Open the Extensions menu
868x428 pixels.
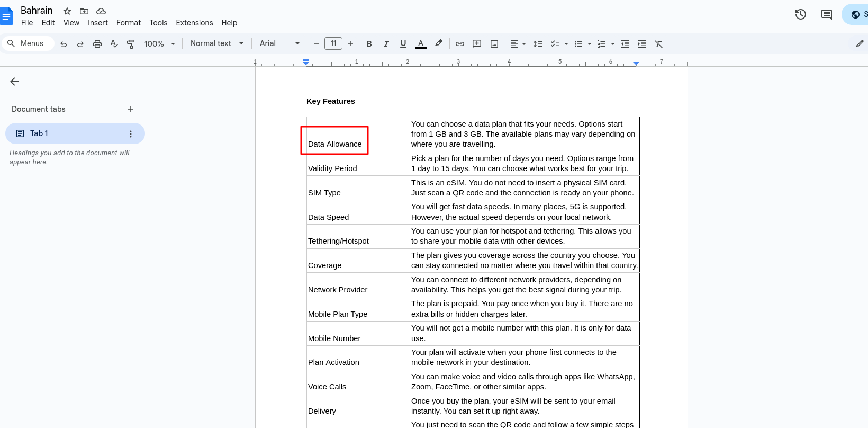[x=194, y=23]
